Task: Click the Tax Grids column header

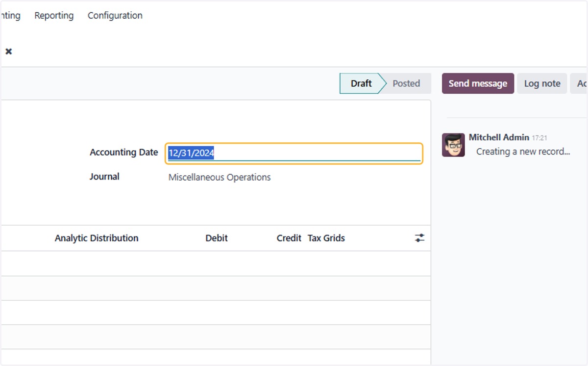Action: pos(326,238)
